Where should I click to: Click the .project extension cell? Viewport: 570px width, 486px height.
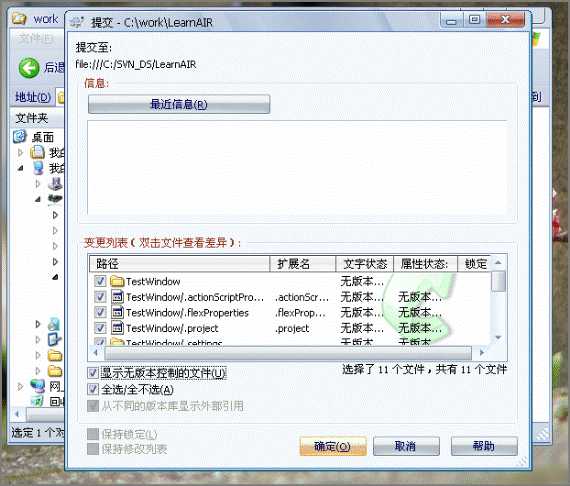pos(292,329)
